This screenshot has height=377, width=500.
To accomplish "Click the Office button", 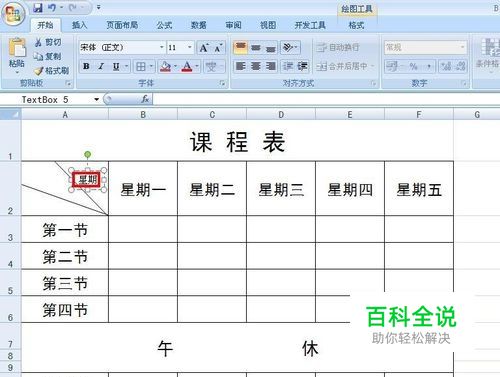I will coord(13,14).
